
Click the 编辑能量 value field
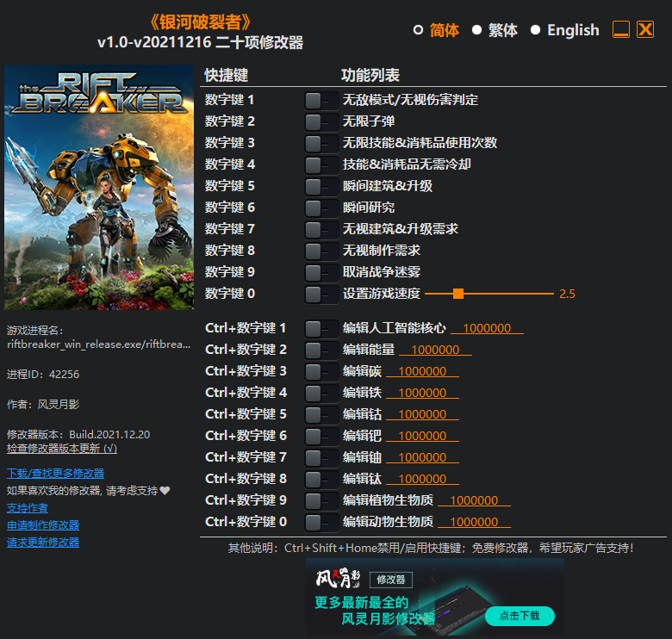(435, 350)
